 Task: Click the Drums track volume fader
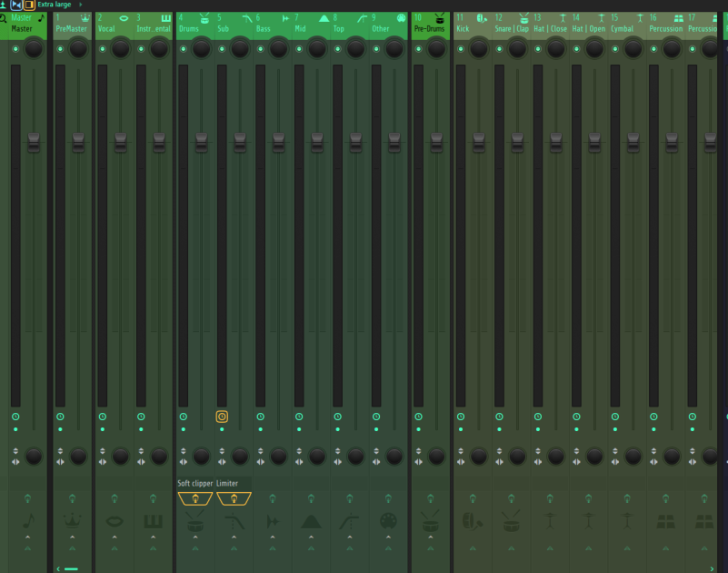(x=202, y=142)
